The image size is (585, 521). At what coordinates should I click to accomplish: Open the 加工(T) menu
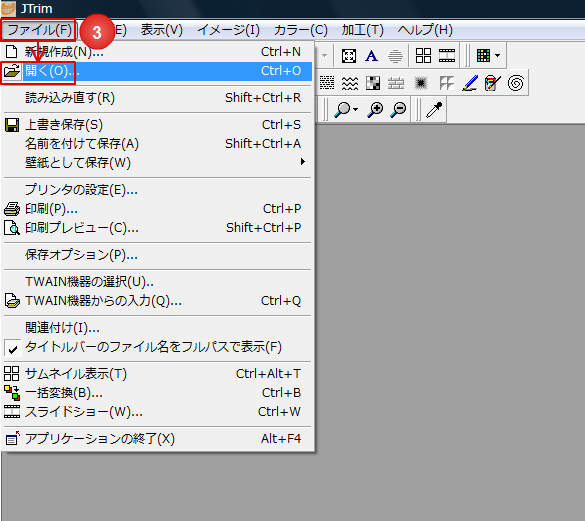point(363,30)
